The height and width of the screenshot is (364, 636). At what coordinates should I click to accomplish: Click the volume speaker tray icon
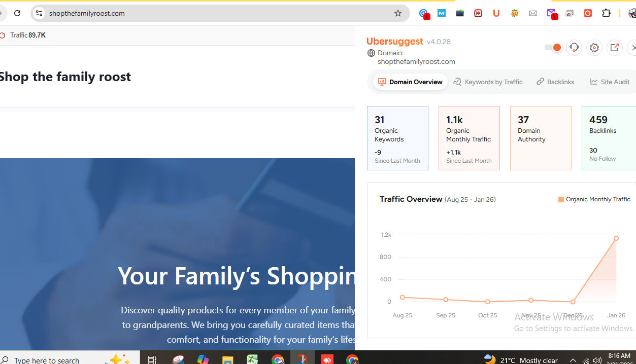(597, 360)
